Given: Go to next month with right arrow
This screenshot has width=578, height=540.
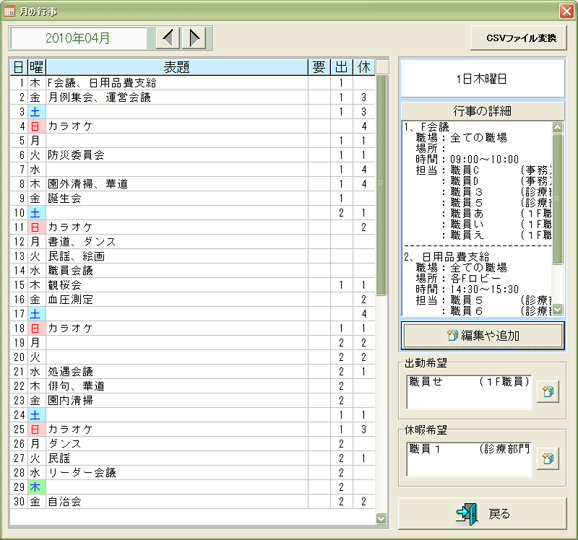Looking at the screenshot, I should (194, 38).
